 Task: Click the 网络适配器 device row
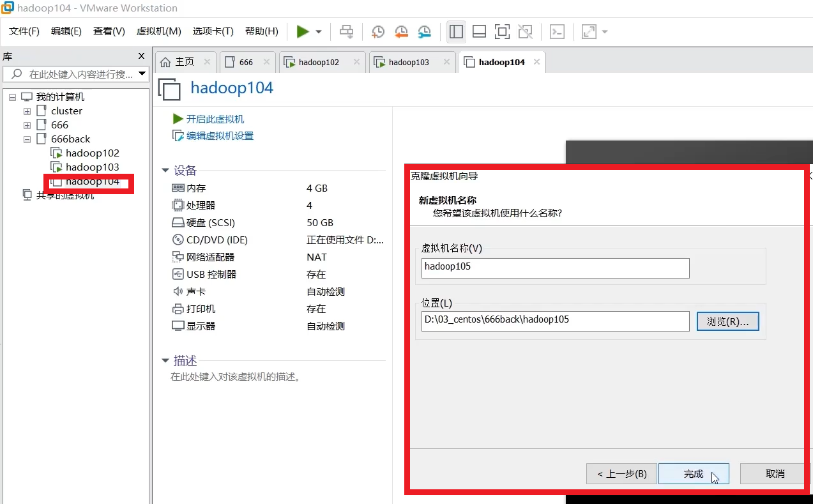(278, 257)
